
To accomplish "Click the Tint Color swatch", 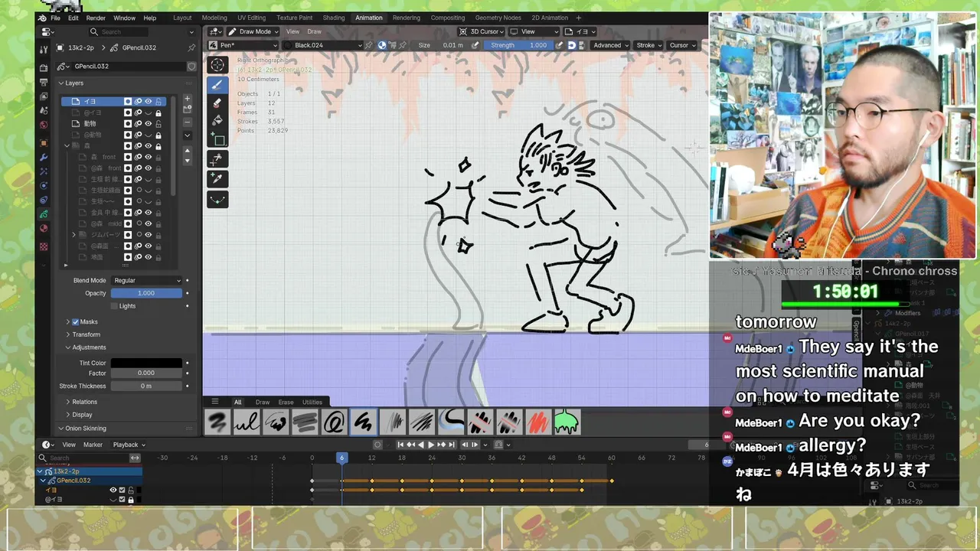I will 146,363.
